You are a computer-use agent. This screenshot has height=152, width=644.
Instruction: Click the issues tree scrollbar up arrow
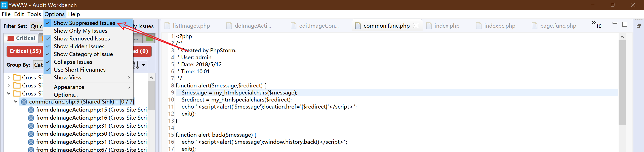151,77
